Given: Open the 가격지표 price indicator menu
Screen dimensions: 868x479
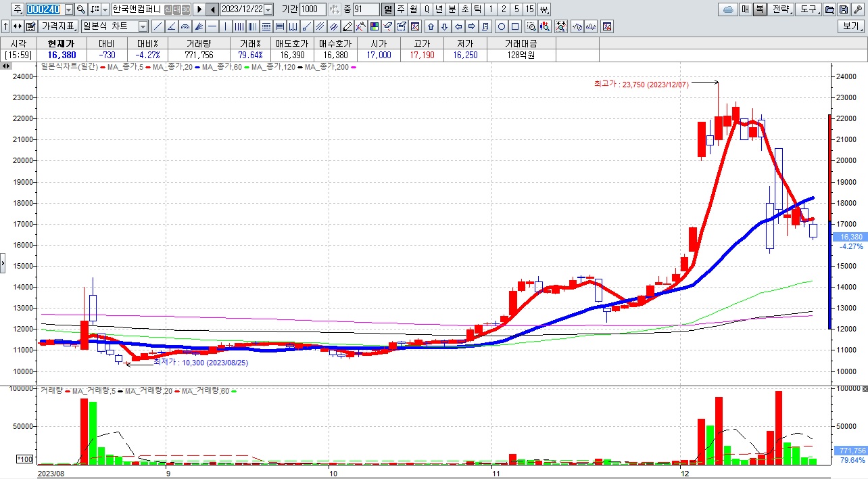Looking at the screenshot, I should 59,26.
